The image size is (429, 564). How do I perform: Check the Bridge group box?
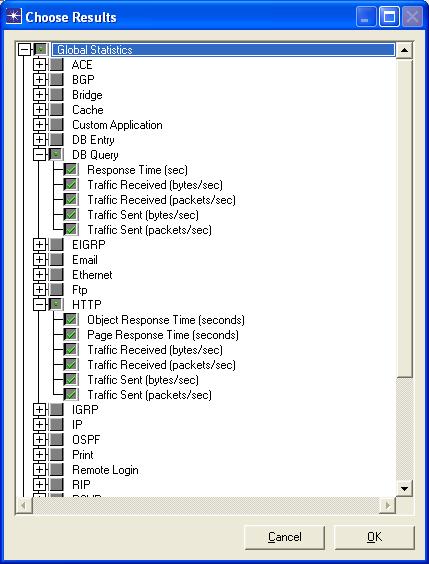tap(56, 95)
